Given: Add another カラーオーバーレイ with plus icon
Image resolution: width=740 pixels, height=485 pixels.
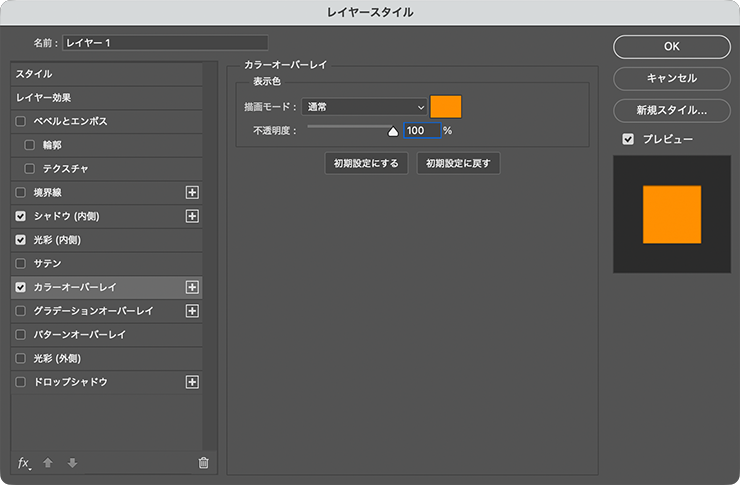Looking at the screenshot, I should tap(193, 287).
